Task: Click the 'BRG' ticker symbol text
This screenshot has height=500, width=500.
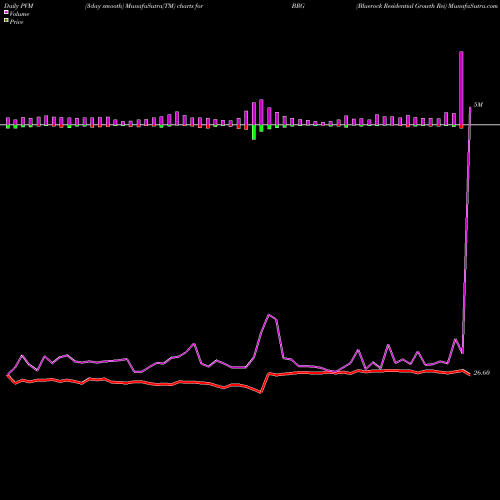Action: 298,6
